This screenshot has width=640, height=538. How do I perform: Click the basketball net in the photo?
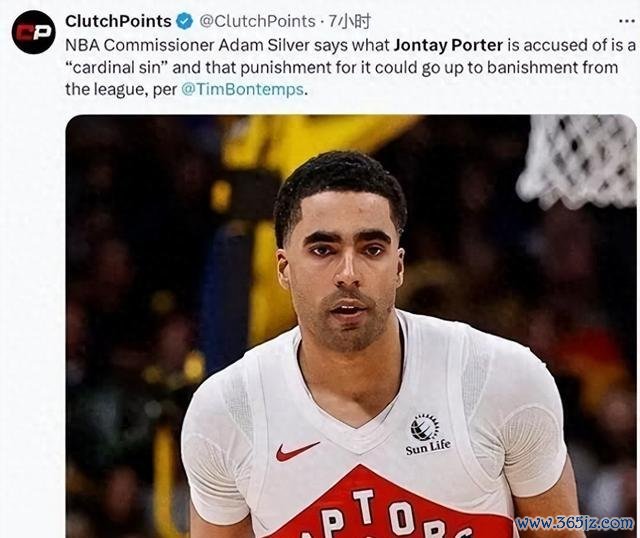tap(576, 161)
